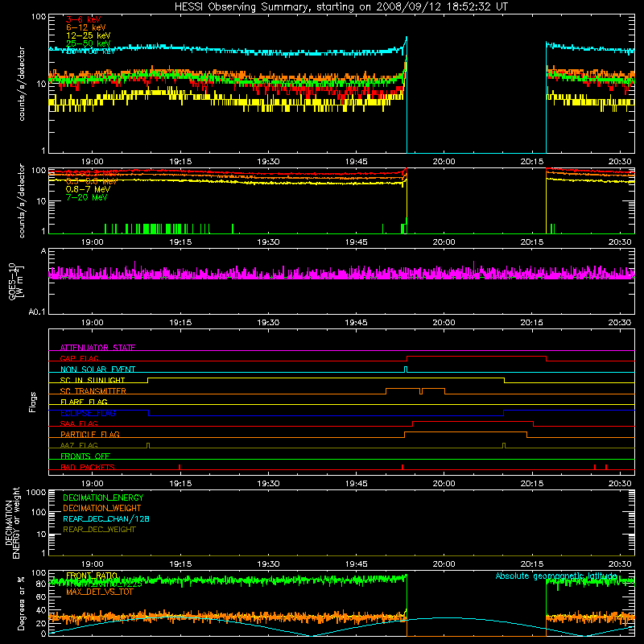
Task: Select the 0.8-7 MeV legend label
Action: [x=88, y=189]
